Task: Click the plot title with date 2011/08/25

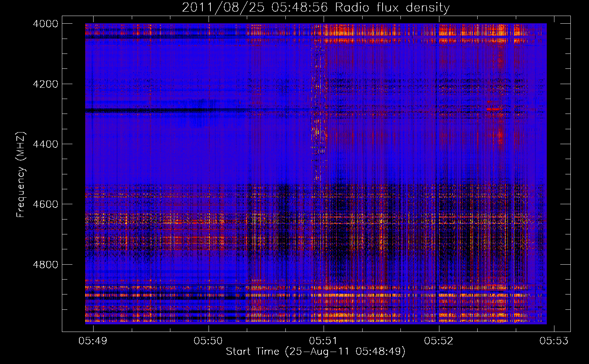Action: click(x=316, y=8)
